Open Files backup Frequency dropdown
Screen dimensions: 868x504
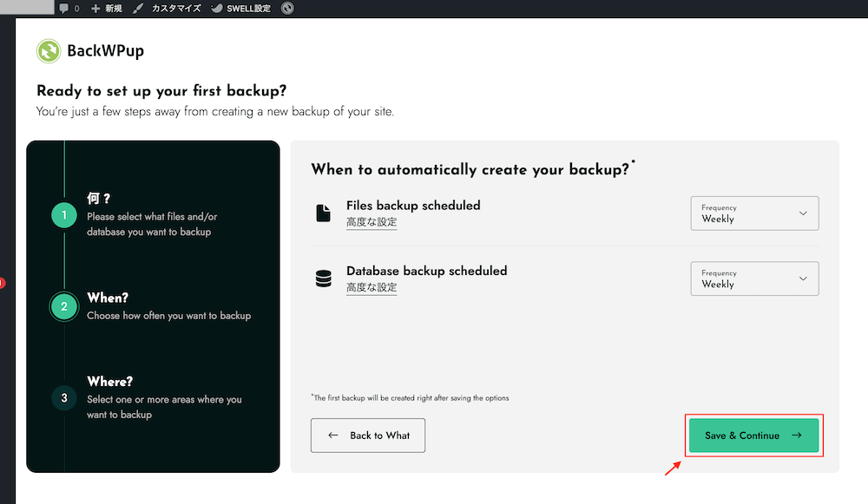(754, 213)
